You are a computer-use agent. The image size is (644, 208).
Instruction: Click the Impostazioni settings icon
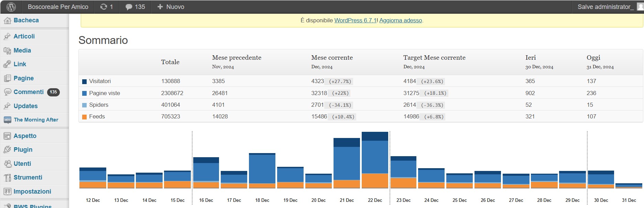[x=7, y=192]
